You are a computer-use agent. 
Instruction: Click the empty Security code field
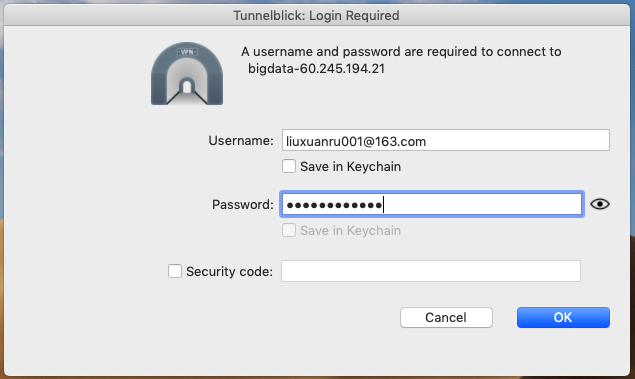pyautogui.click(x=431, y=271)
